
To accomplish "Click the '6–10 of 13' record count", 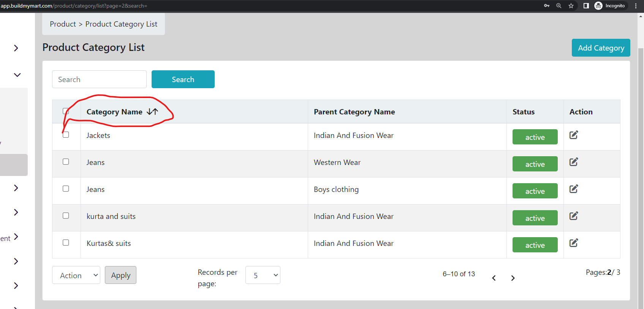I will pyautogui.click(x=459, y=274).
